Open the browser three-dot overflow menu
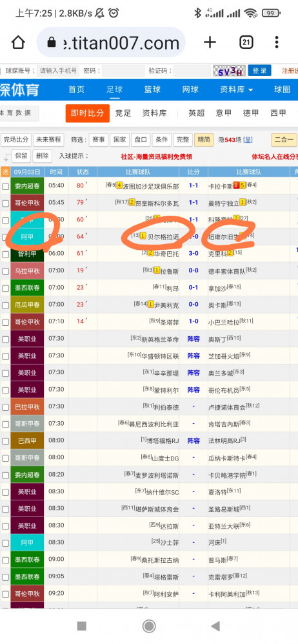The height and width of the screenshot is (644, 298). (277, 43)
